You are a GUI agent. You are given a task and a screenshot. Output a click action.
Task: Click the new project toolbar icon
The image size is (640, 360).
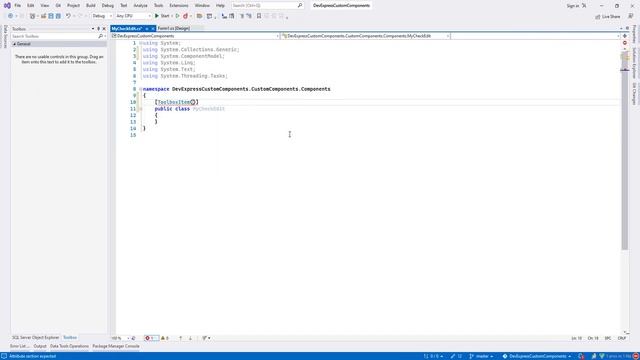click(x=32, y=16)
